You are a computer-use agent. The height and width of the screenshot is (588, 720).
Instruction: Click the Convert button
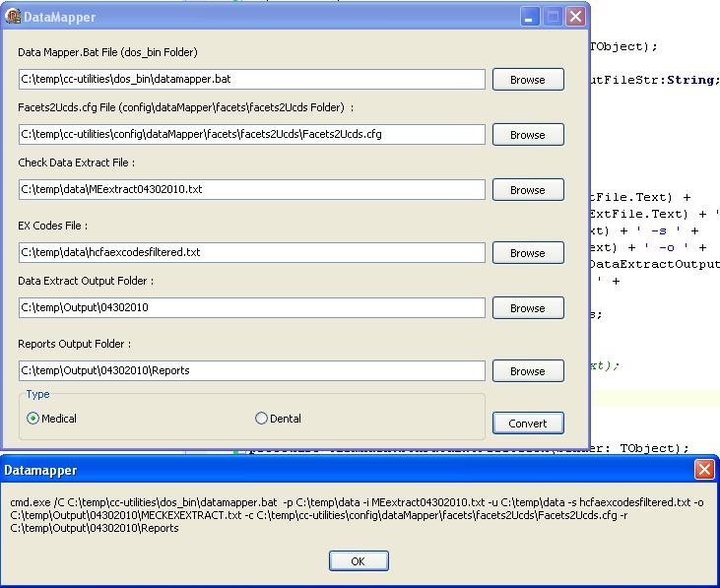click(528, 423)
